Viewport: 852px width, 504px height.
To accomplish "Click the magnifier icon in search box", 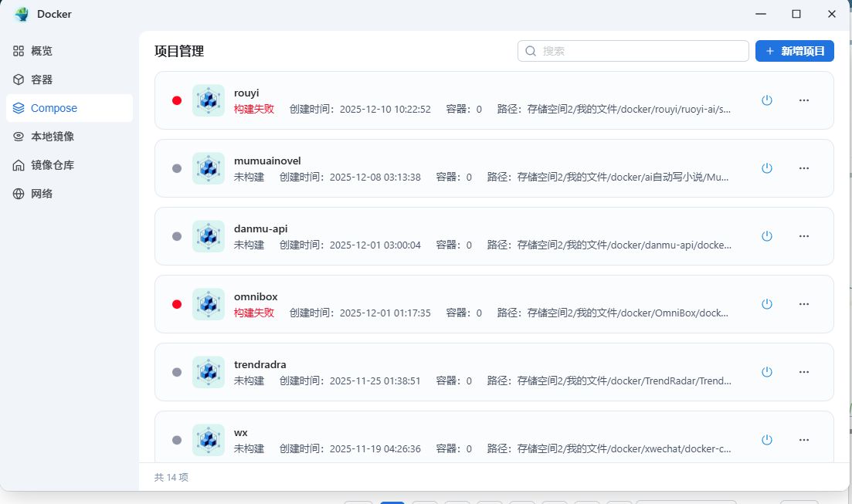I will (x=531, y=50).
